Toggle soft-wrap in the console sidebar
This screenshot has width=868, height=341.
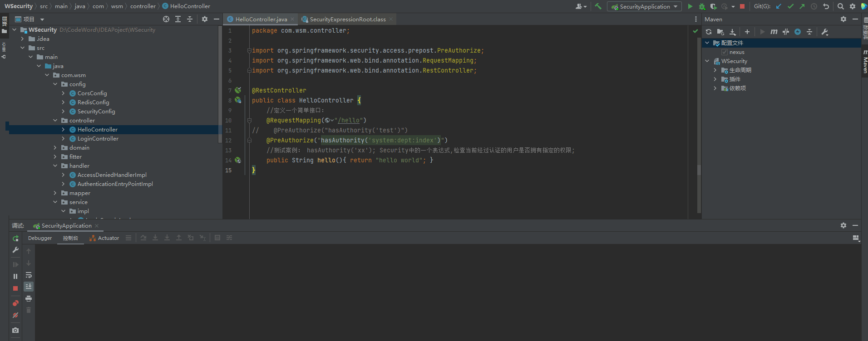pos(29,275)
